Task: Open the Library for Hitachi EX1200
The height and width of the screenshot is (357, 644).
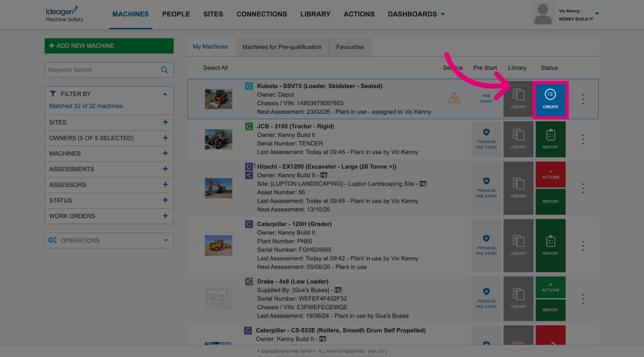Action: pyautogui.click(x=518, y=188)
